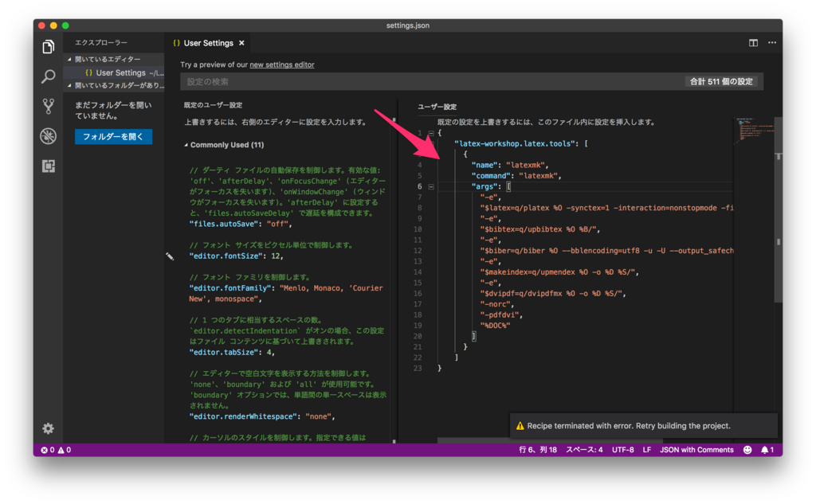Click the feedback smiley icon
Viewport: 816px width, 504px height.
[747, 450]
